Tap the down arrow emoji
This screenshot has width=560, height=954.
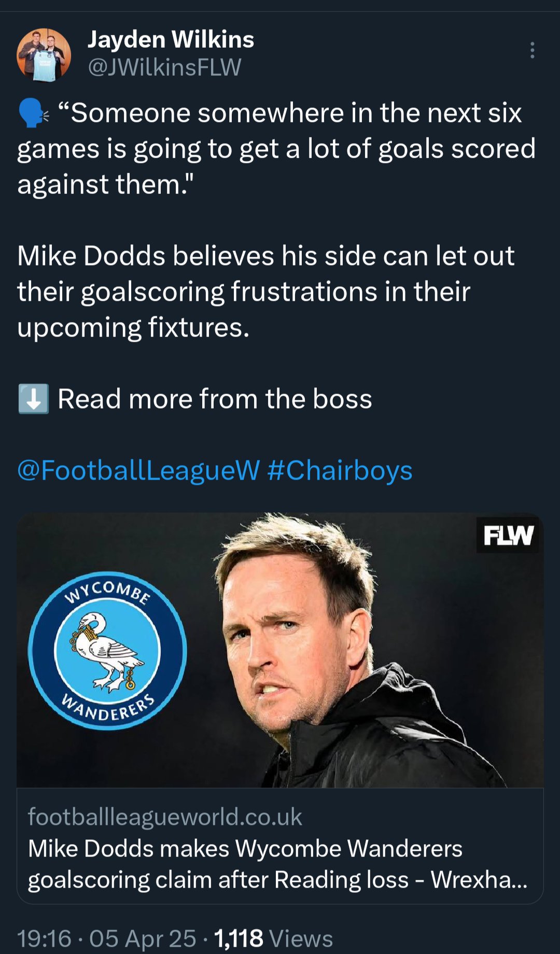pyautogui.click(x=34, y=399)
